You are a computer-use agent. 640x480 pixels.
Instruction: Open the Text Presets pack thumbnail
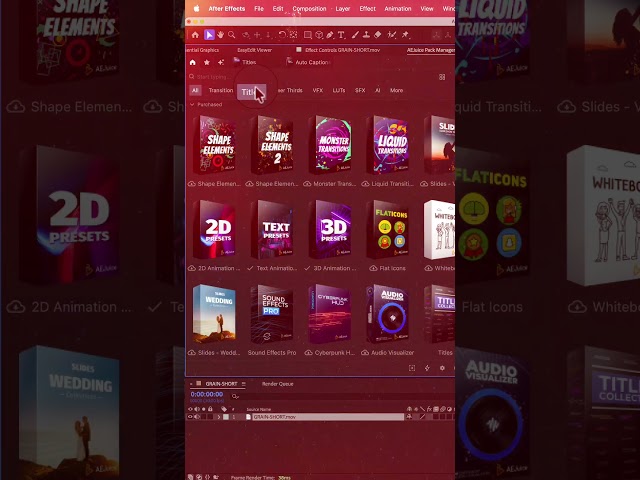click(273, 230)
